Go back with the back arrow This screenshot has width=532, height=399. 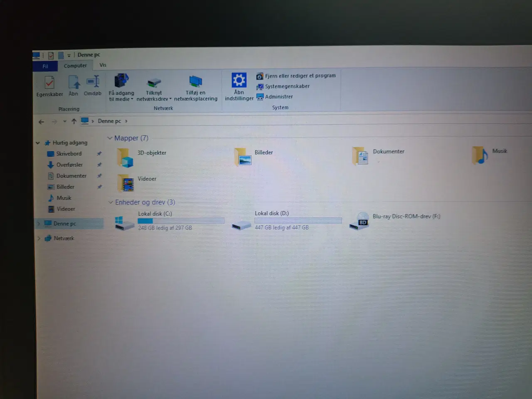click(x=41, y=122)
